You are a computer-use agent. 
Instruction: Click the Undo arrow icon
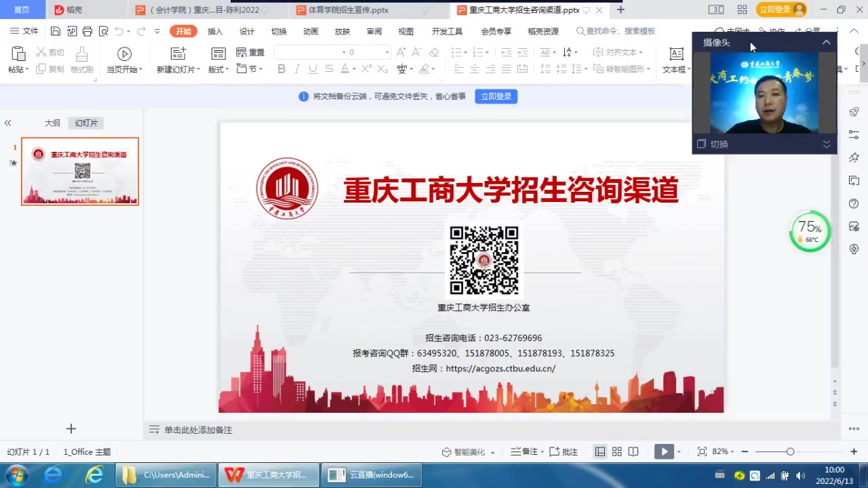click(x=119, y=31)
